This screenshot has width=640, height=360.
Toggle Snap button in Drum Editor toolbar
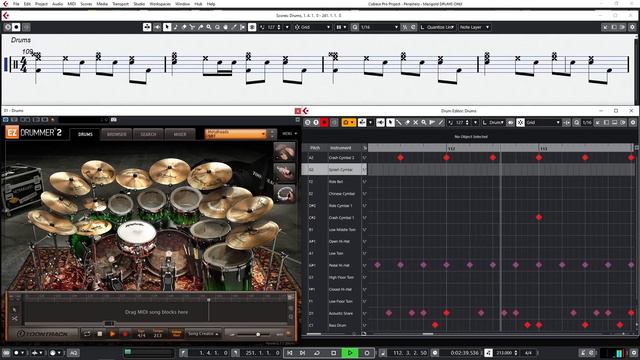520,122
